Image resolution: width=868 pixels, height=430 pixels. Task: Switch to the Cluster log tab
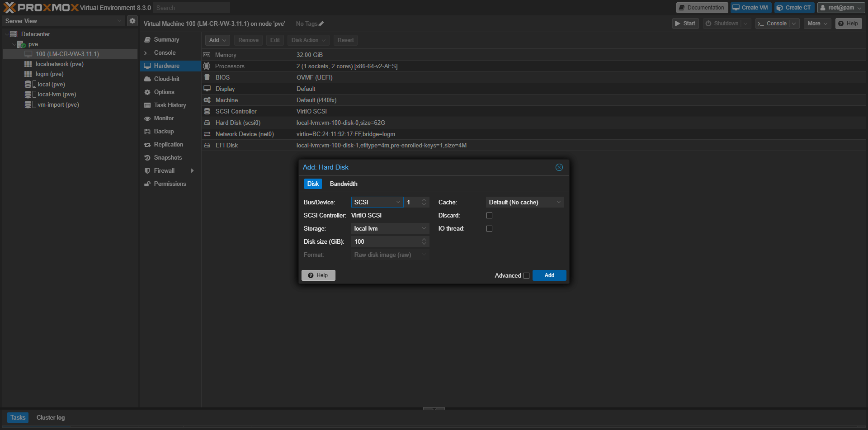click(x=51, y=418)
